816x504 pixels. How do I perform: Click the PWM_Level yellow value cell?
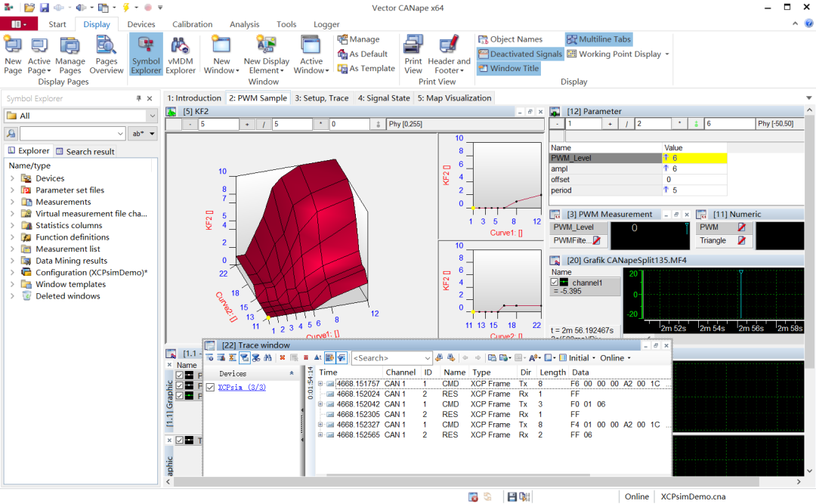pos(694,158)
